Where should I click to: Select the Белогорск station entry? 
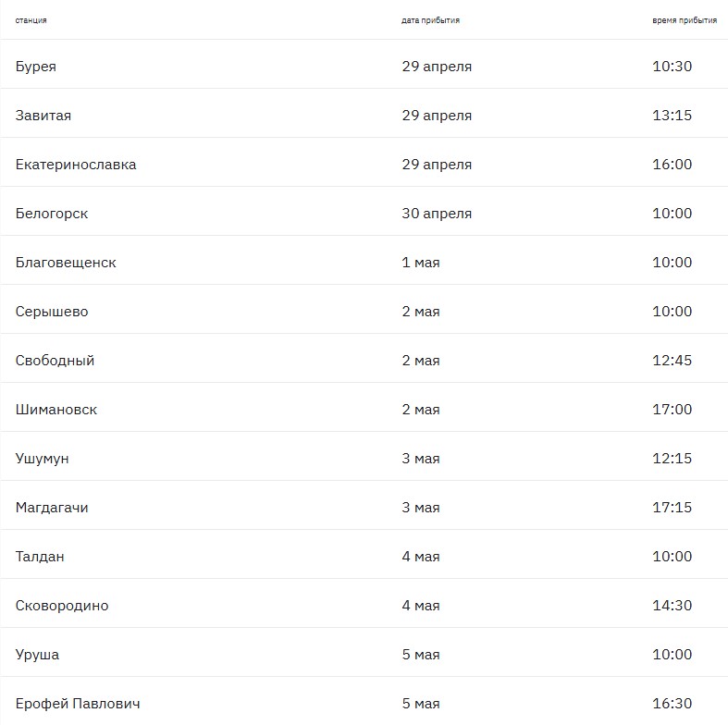[52, 214]
